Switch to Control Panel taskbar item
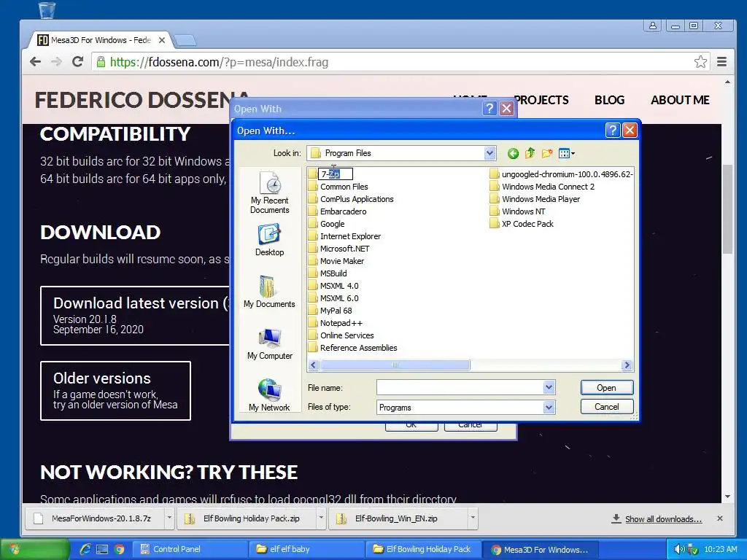Image resolution: width=747 pixels, height=560 pixels. coord(189,549)
